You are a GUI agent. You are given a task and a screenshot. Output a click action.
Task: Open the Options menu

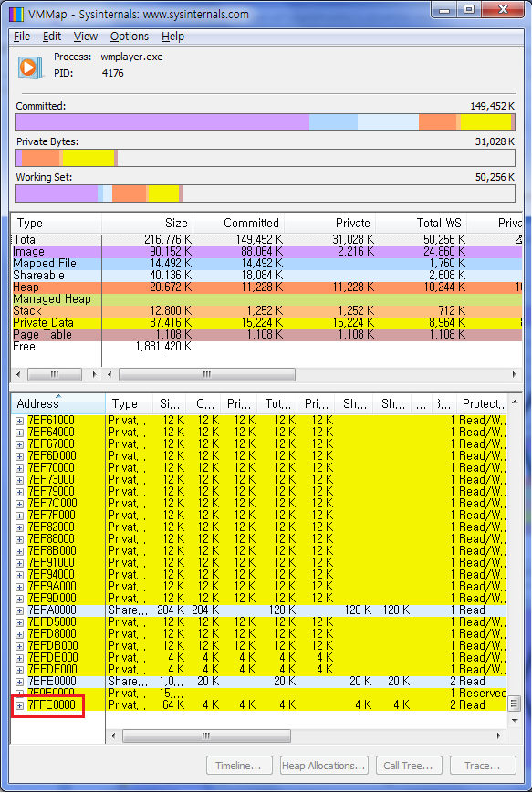pos(130,37)
